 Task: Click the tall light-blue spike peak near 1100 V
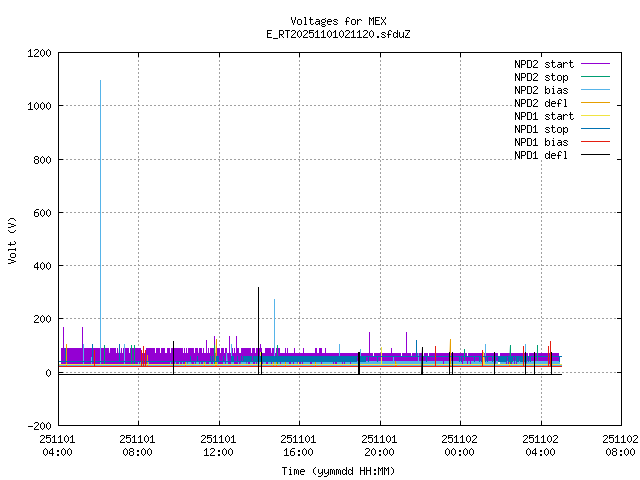[x=100, y=81]
